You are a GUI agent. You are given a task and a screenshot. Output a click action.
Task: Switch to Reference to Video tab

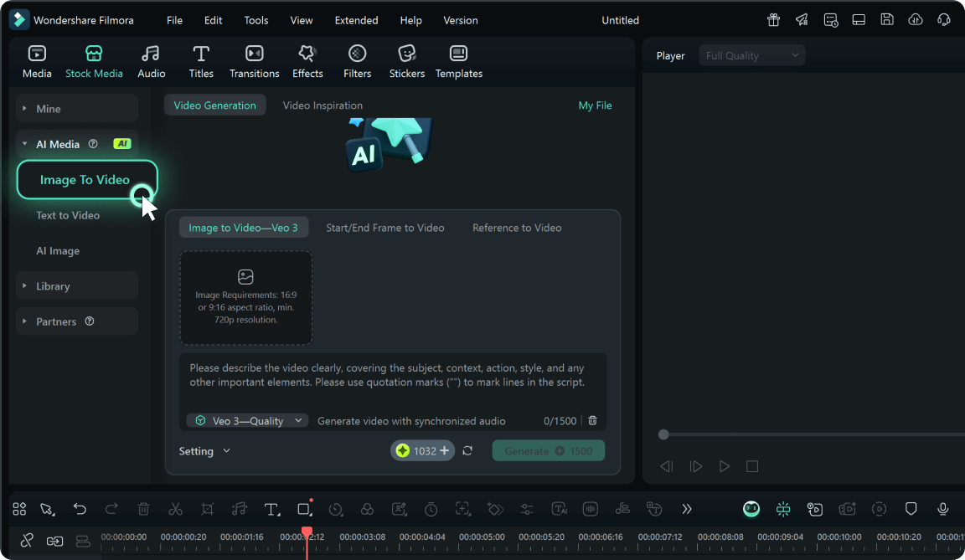517,228
